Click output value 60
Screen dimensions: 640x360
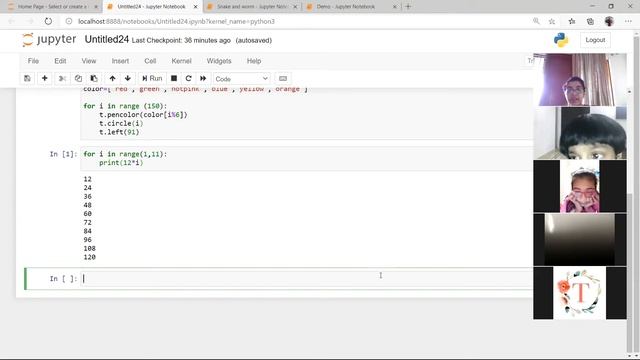click(87, 214)
